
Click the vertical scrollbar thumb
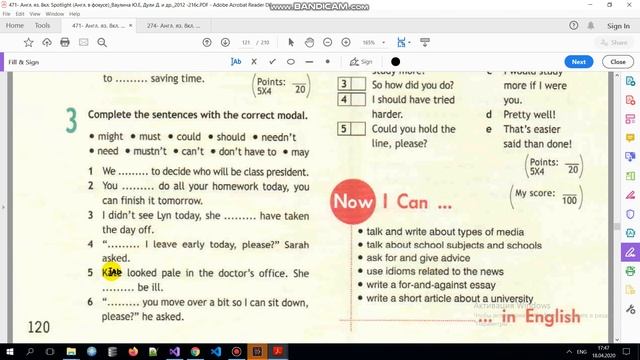[x=617, y=226]
